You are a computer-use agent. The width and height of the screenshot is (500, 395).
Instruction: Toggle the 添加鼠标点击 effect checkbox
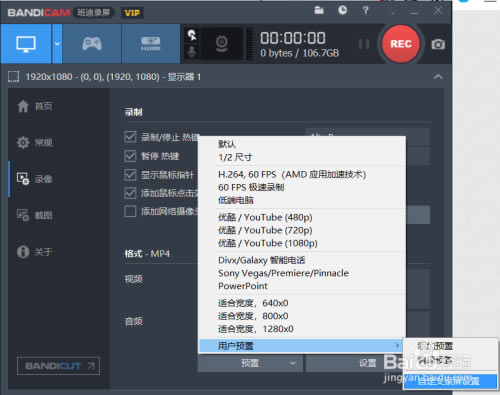[x=130, y=193]
